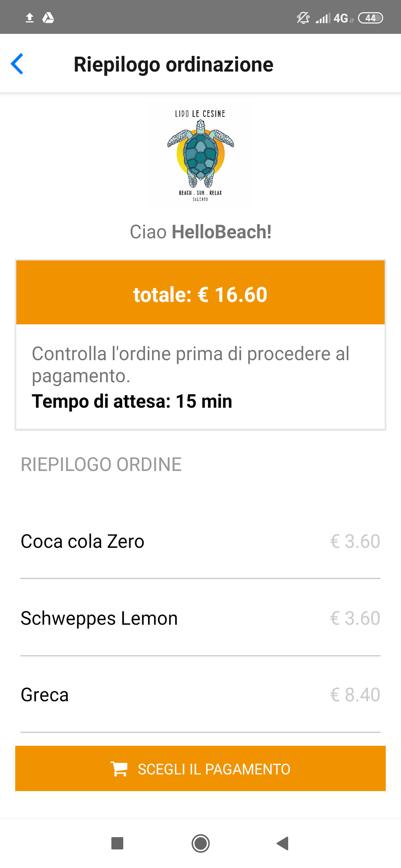Select the Schweppes Lemon item

[99, 618]
